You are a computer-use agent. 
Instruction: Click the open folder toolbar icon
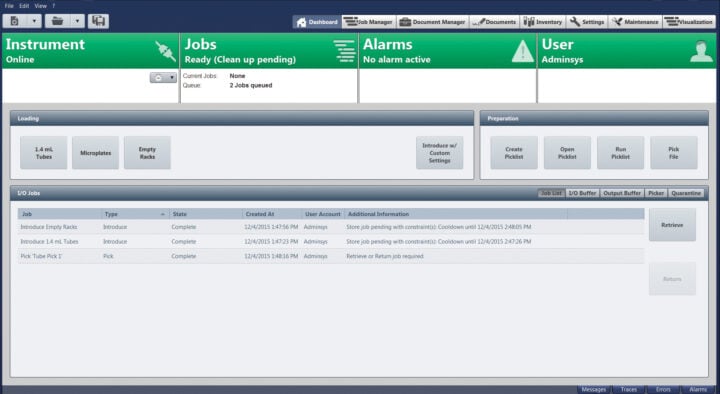tap(57, 21)
